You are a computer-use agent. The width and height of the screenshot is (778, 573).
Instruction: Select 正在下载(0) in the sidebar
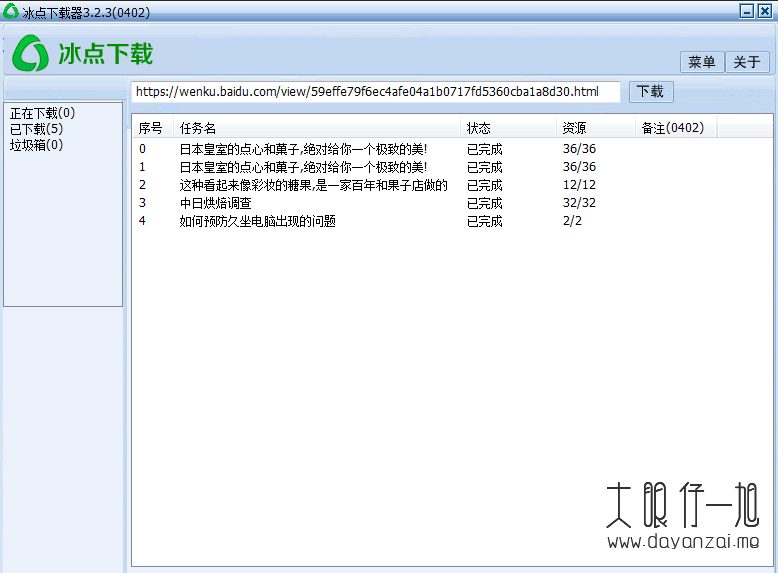(42, 113)
